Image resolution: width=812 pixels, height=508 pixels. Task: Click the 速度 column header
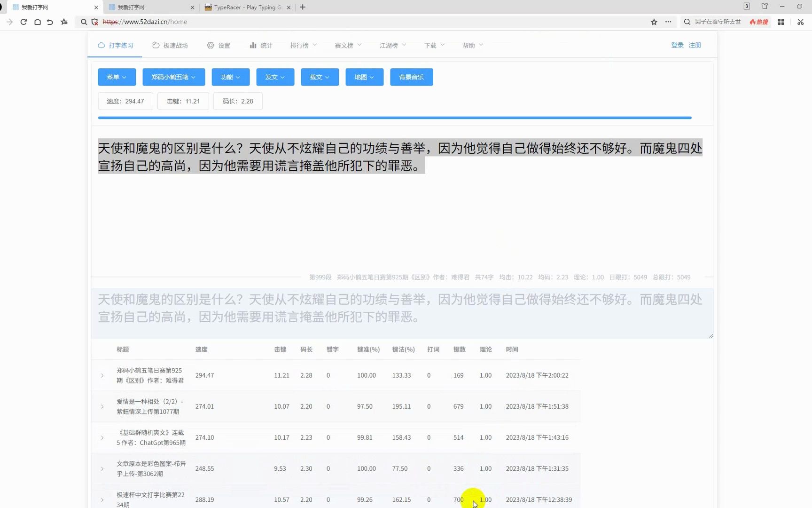click(x=201, y=349)
